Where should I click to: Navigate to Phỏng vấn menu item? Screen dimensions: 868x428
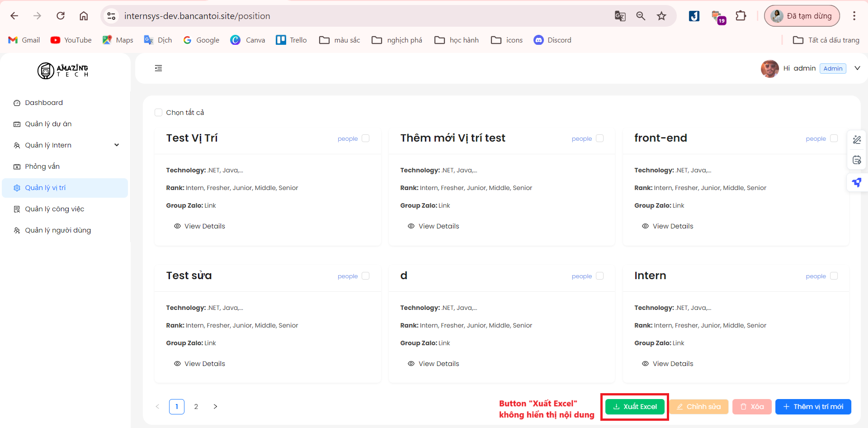[x=42, y=166]
